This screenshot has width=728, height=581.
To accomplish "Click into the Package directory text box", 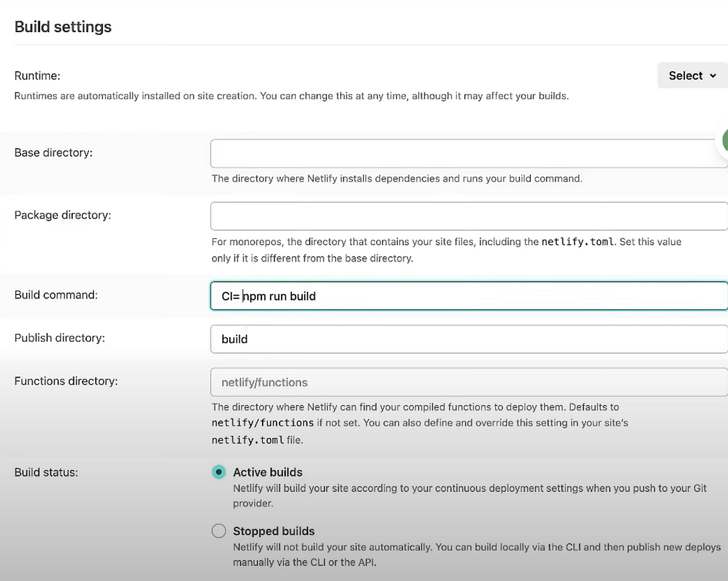I will tap(467, 216).
